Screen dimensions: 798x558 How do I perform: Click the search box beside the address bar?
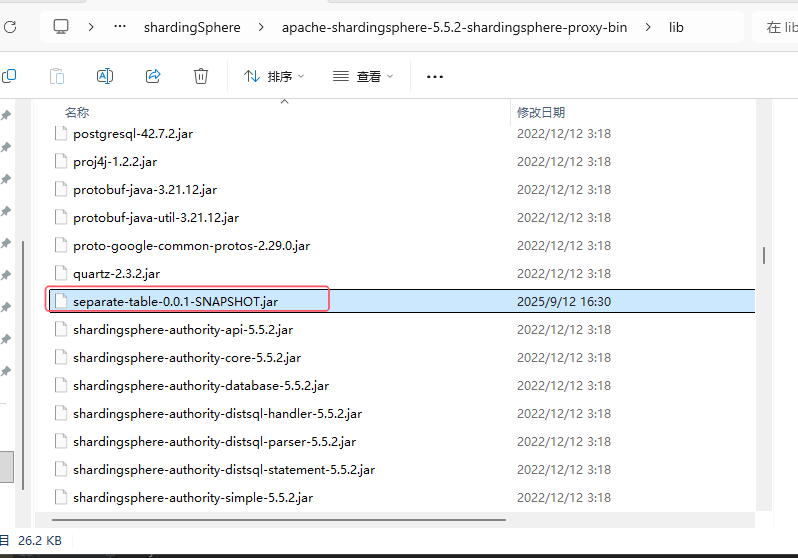776,27
